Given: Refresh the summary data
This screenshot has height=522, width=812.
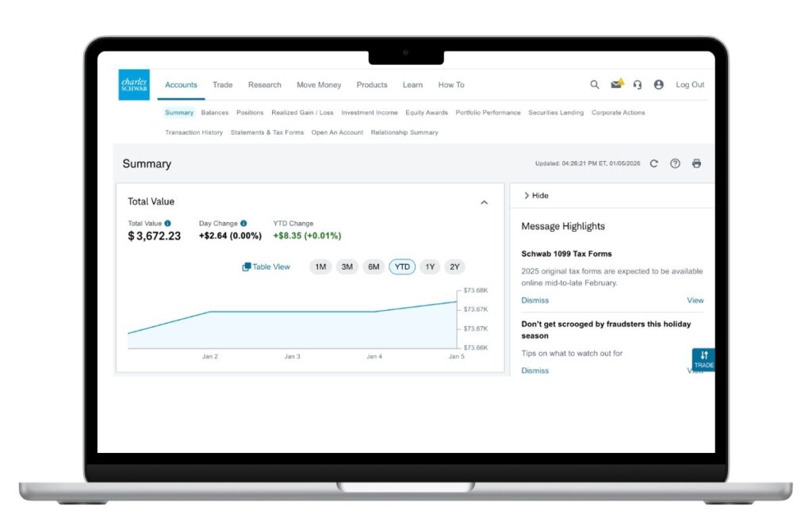Looking at the screenshot, I should [x=654, y=164].
